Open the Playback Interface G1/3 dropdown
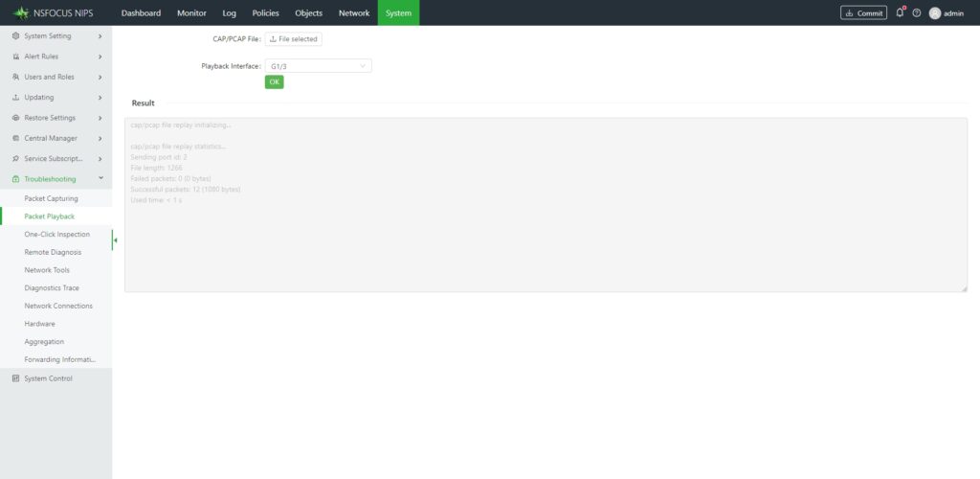The width and height of the screenshot is (980, 479). point(318,66)
